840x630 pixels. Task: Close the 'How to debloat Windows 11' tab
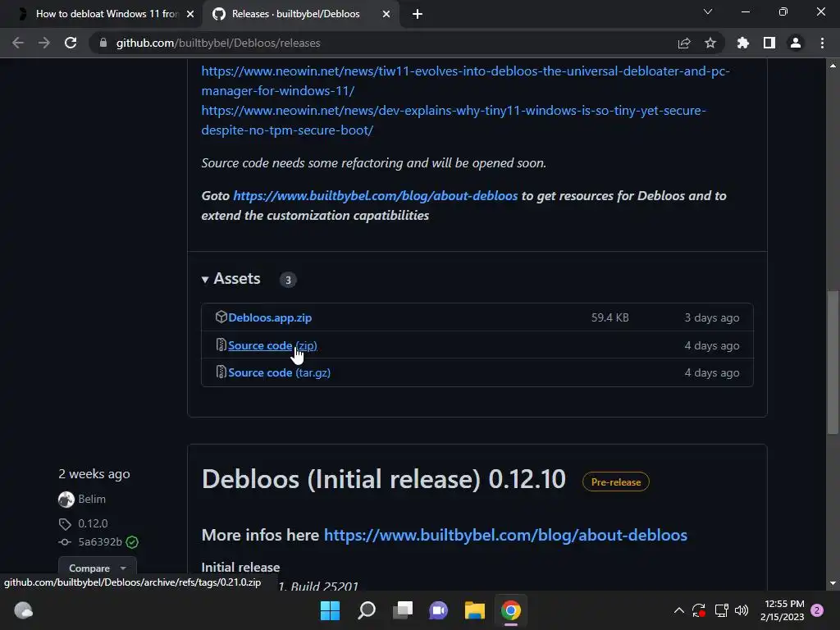(x=190, y=14)
